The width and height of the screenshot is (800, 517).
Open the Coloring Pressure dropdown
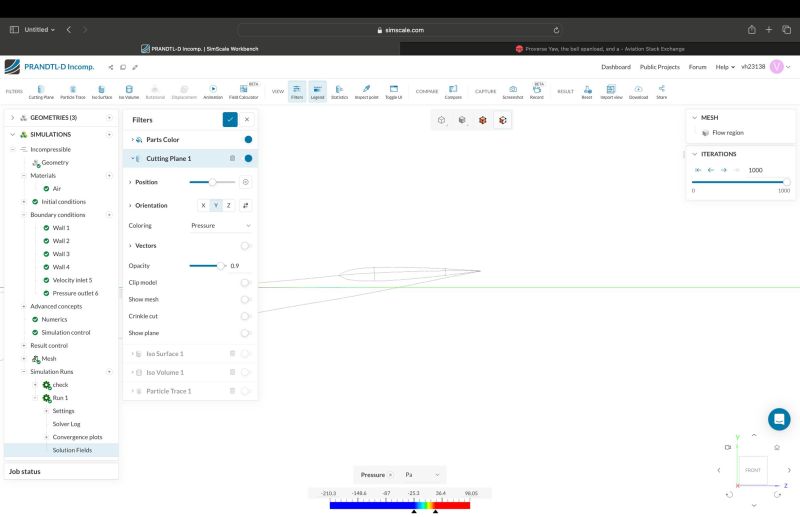[x=220, y=226]
